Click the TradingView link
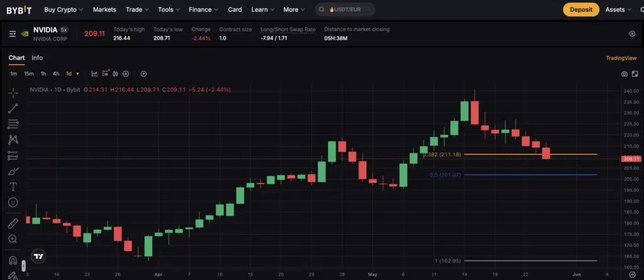This screenshot has height=280, width=644. (x=621, y=58)
